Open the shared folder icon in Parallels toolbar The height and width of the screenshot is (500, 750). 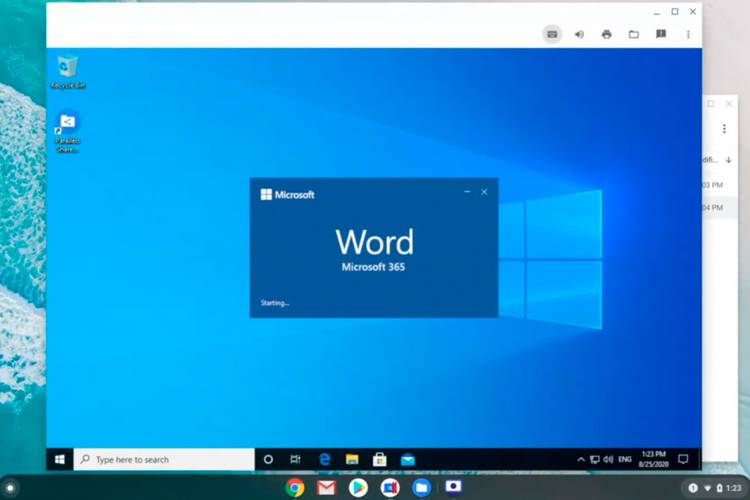(x=634, y=34)
